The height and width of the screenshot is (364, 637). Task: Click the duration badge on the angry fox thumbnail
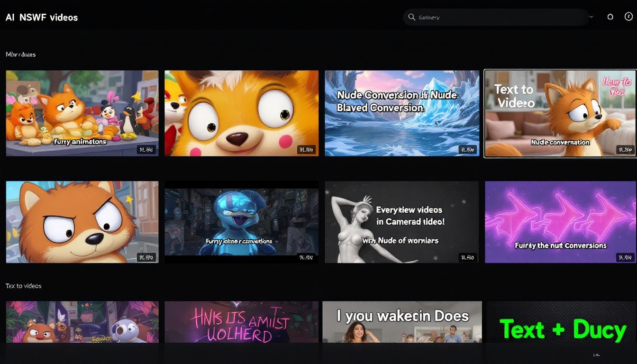146,257
